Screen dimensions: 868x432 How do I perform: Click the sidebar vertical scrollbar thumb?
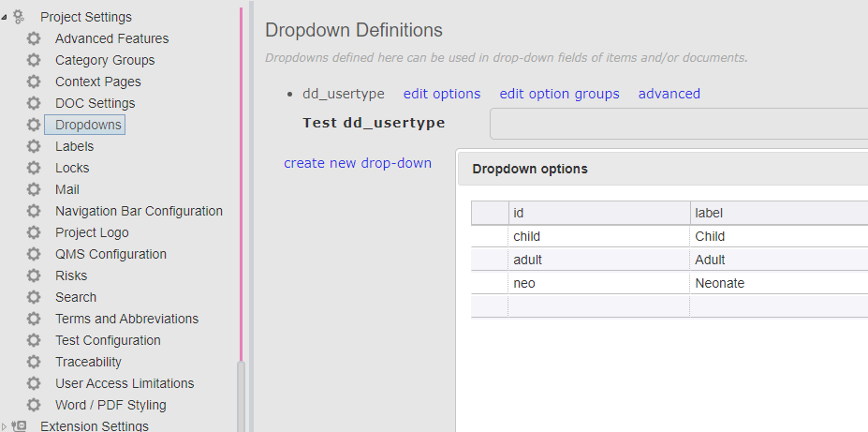241,394
